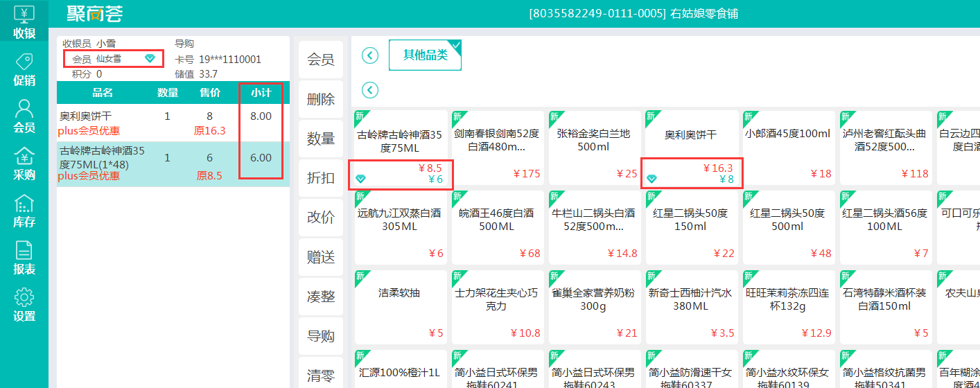Viewport: 980px width, 388px height.
Task: Click the 删除 delete button
Action: point(321,99)
